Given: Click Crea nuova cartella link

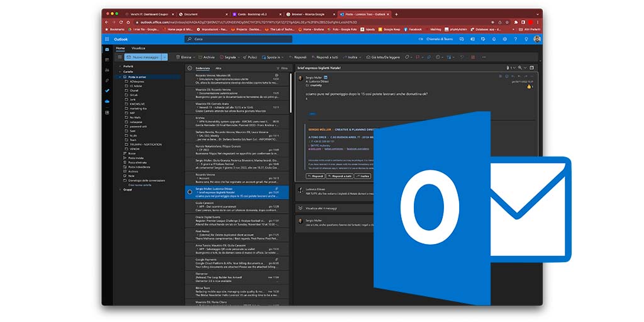Looking at the screenshot, I should (140, 186).
